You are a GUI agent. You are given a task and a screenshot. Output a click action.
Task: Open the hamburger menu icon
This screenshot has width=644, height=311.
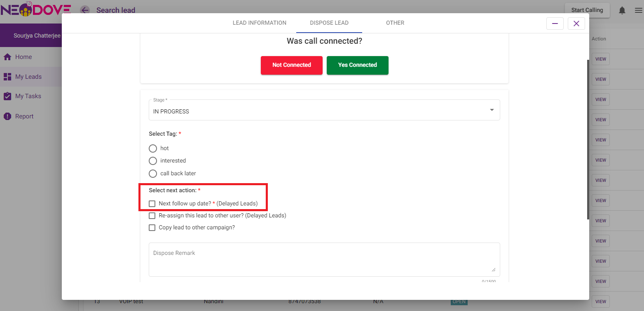pos(638,10)
